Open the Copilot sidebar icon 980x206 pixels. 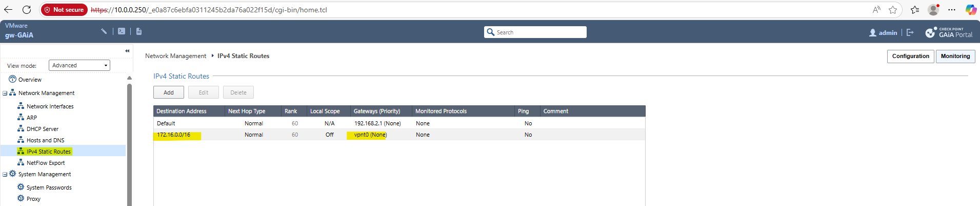pyautogui.click(x=970, y=10)
